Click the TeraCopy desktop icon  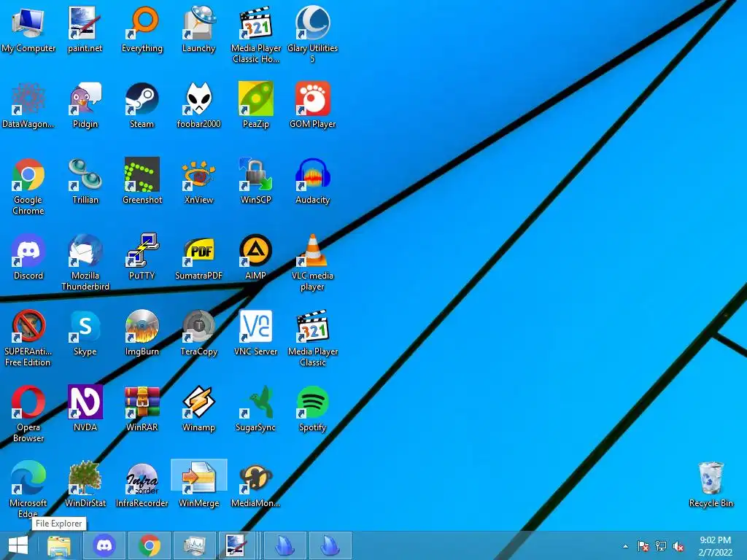pos(198,332)
